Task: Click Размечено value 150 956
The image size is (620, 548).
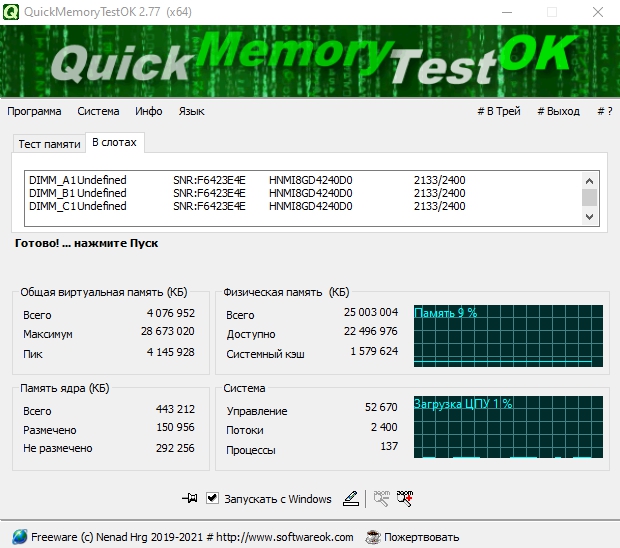Action: [175, 427]
